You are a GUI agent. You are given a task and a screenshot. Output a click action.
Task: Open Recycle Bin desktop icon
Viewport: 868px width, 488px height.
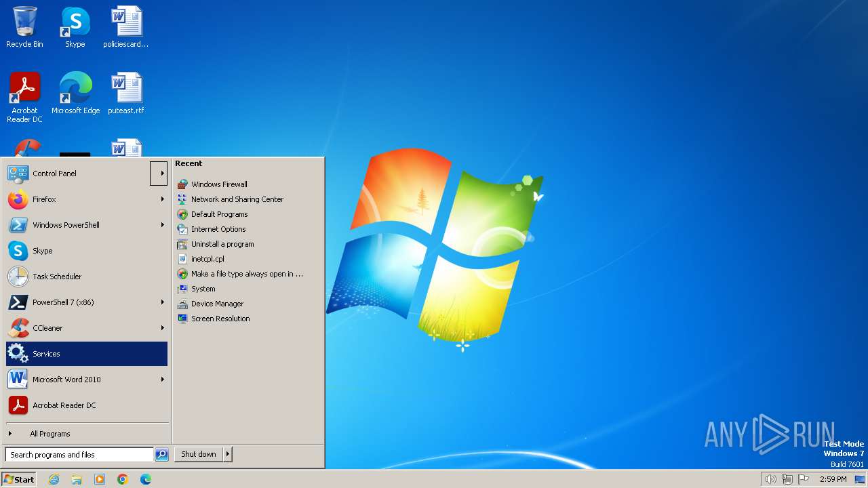click(x=24, y=27)
